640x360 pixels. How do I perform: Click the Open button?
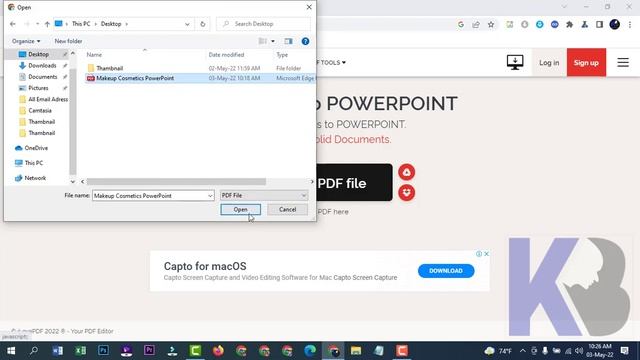pyautogui.click(x=240, y=209)
